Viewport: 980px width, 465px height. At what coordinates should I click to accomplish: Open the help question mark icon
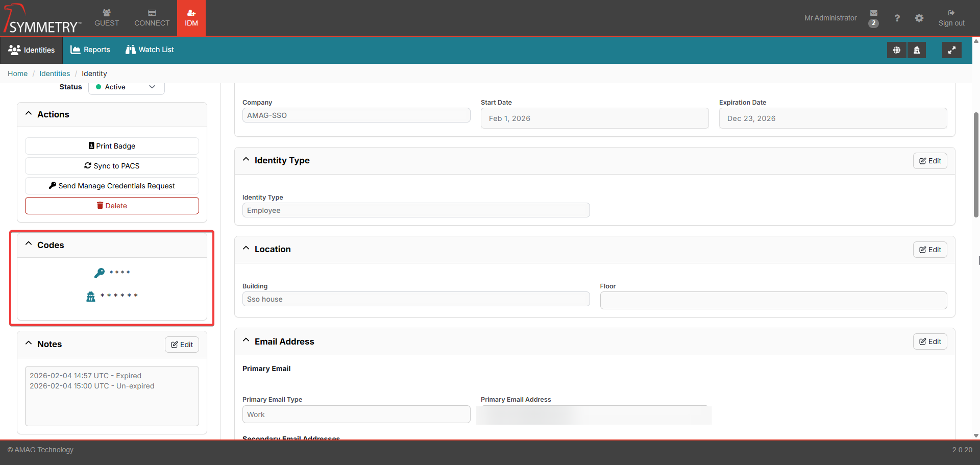[x=897, y=18]
